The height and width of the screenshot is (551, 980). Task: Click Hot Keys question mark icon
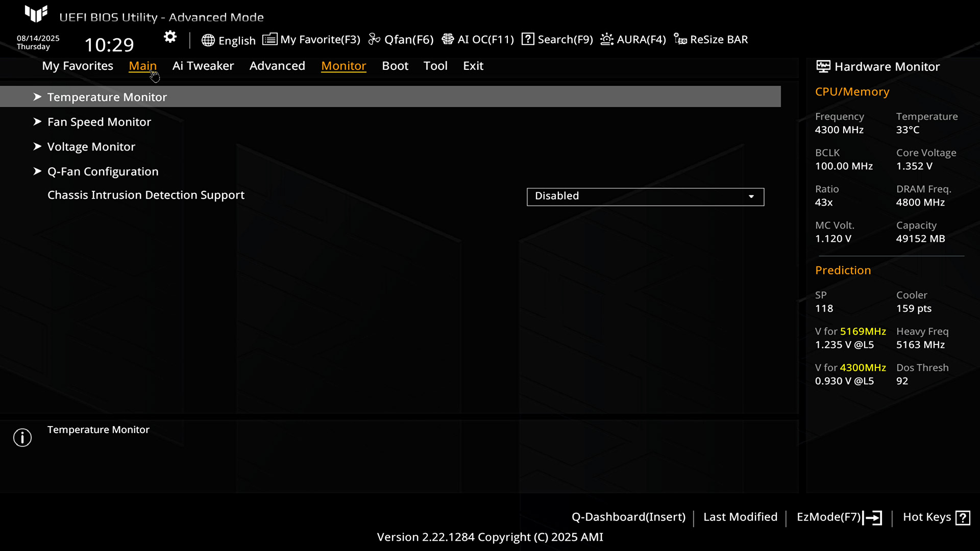[963, 518]
